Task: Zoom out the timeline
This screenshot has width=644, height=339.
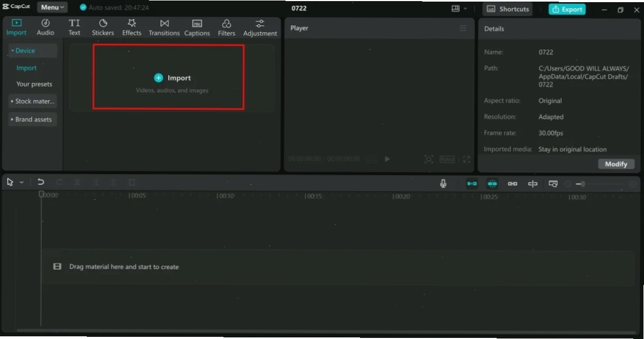Action: [x=568, y=184]
